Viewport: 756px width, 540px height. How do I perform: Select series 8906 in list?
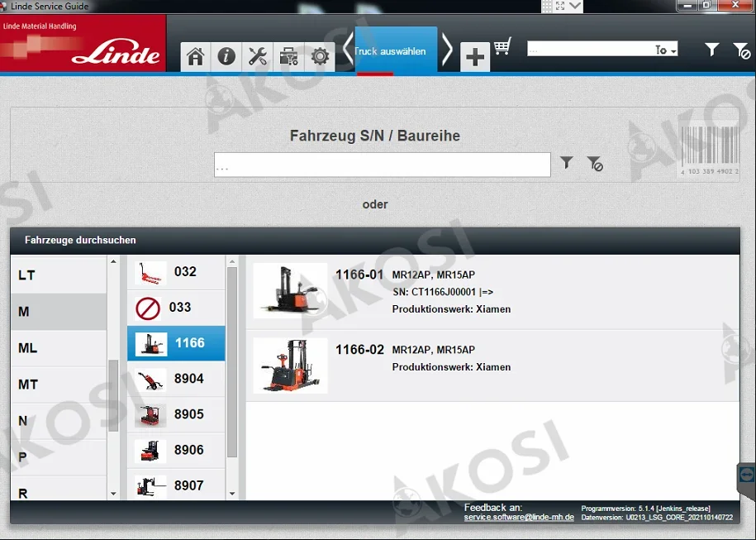click(176, 450)
